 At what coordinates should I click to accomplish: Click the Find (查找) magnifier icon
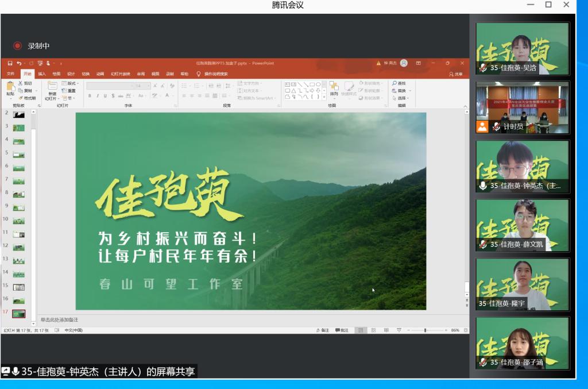coord(394,83)
